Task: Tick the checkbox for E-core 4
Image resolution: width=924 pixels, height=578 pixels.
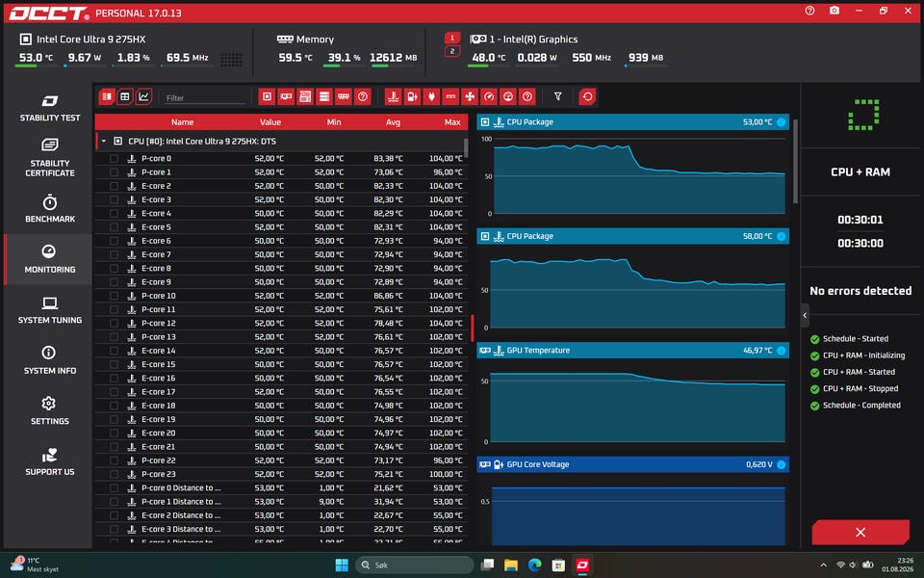Action: (x=115, y=214)
